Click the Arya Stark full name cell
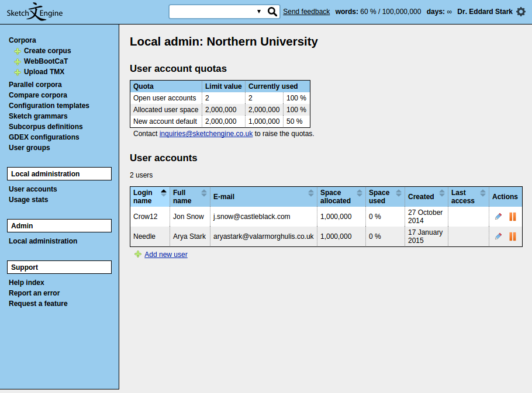This screenshot has width=532, height=393. click(189, 236)
